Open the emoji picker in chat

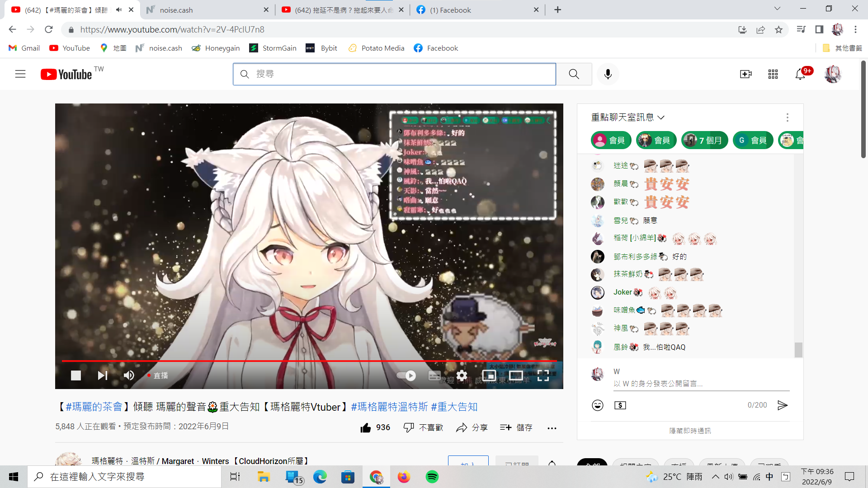click(x=598, y=405)
